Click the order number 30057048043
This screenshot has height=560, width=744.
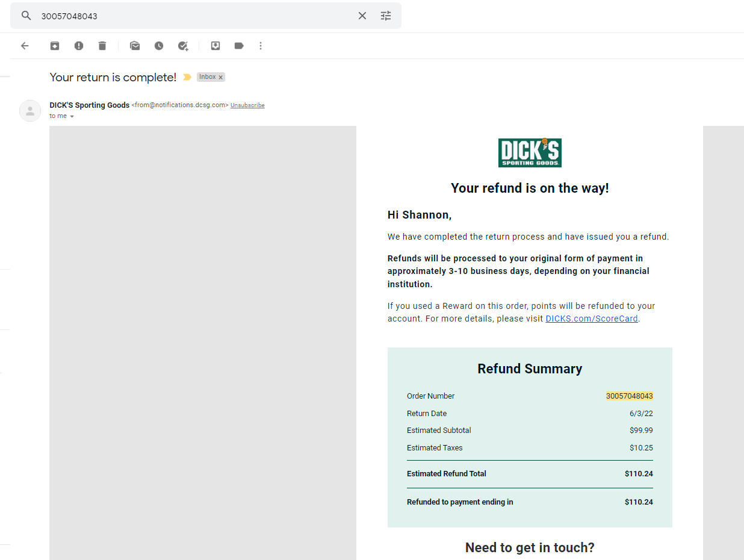pos(629,396)
